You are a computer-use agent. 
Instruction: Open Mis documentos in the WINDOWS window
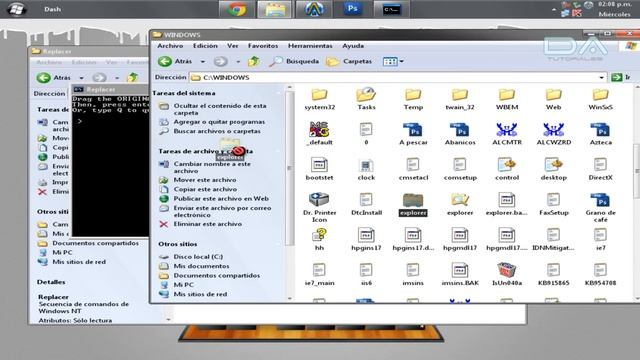coord(202,266)
